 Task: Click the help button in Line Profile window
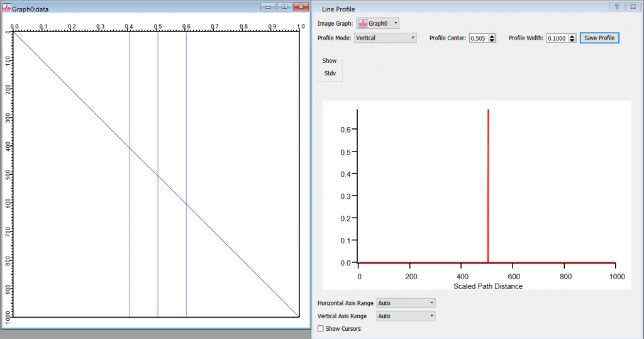[616, 6]
